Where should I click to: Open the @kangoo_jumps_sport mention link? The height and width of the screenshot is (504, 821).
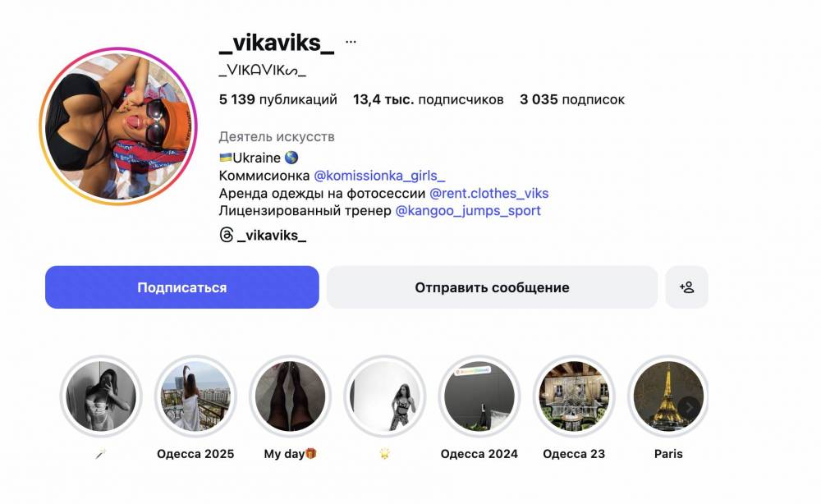pos(468,210)
